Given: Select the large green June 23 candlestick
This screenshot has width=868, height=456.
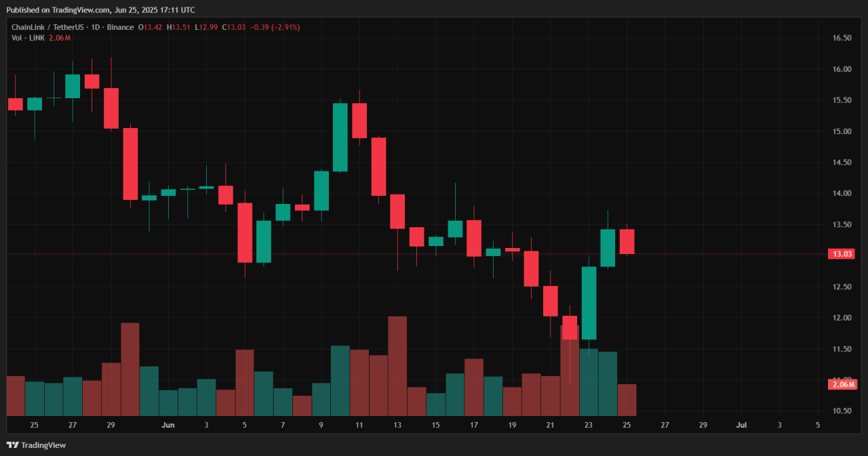Looking at the screenshot, I should pos(589,303).
